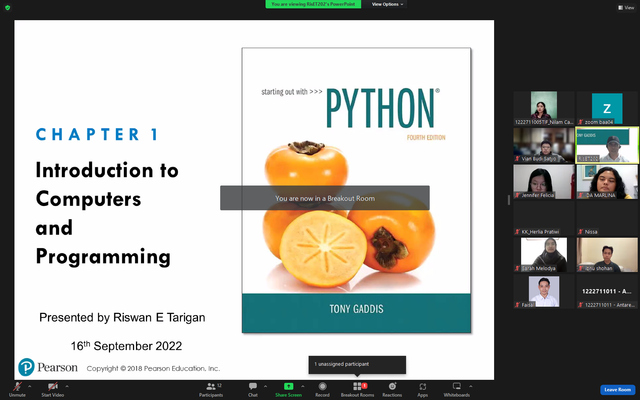Select the highlighted active speaker tile
This screenshot has width=640, height=400.
(x=607, y=145)
